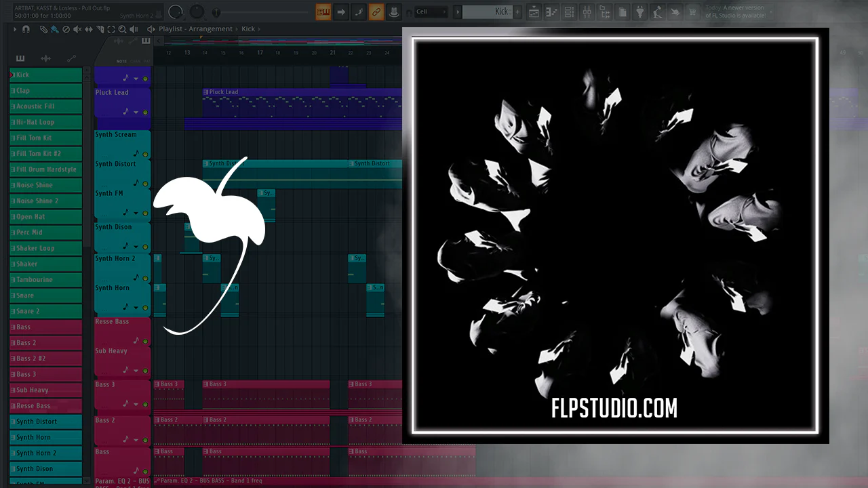Select the Clap pattern in picker

(45, 90)
